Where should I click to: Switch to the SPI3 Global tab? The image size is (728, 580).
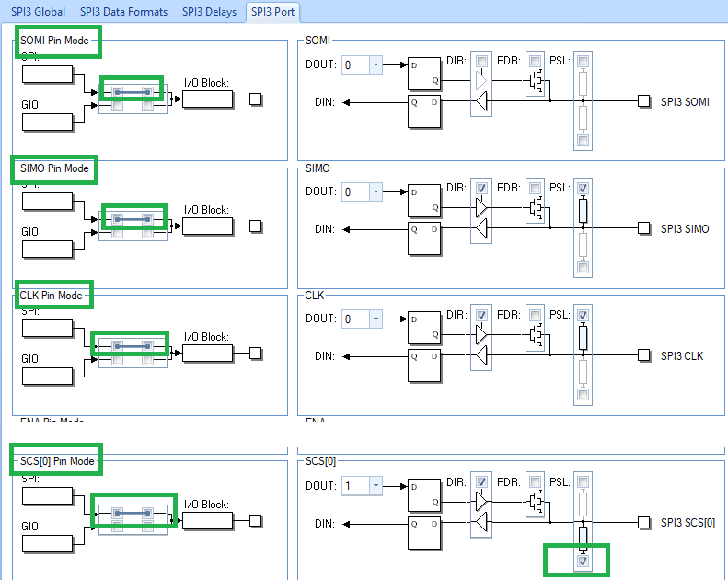click(x=38, y=12)
